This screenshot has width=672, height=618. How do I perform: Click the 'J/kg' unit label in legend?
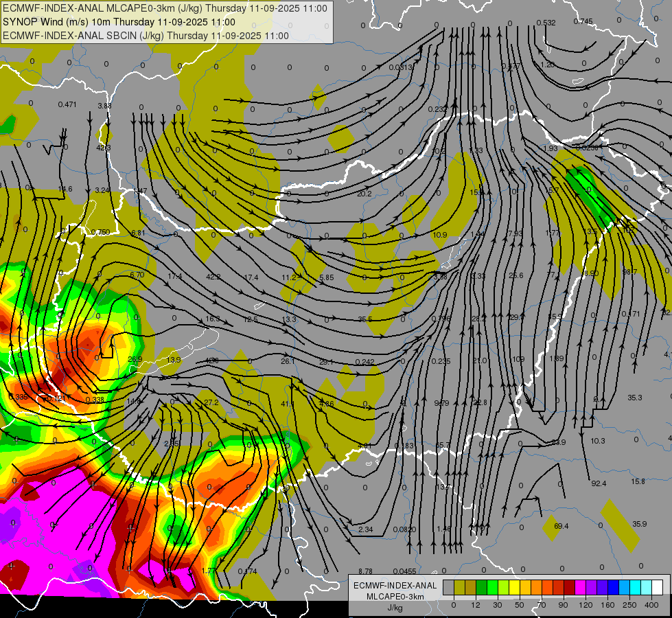[x=395, y=608]
